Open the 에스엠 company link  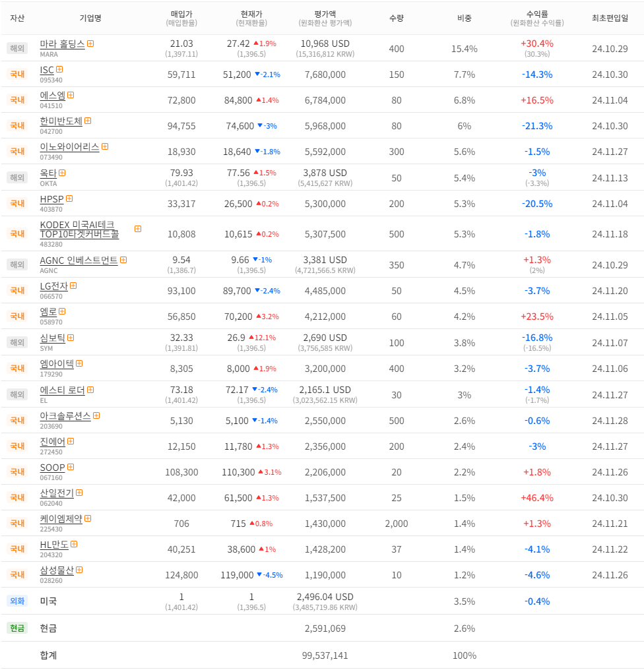tap(53, 95)
